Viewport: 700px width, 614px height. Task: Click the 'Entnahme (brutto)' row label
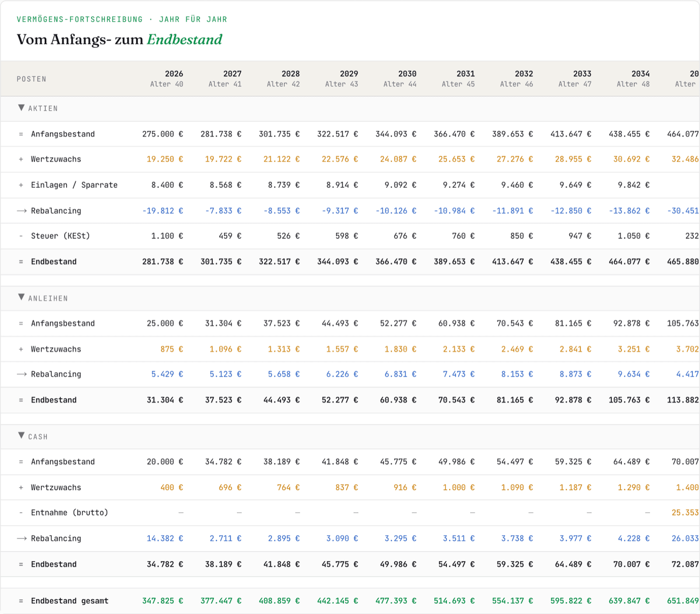click(x=69, y=513)
